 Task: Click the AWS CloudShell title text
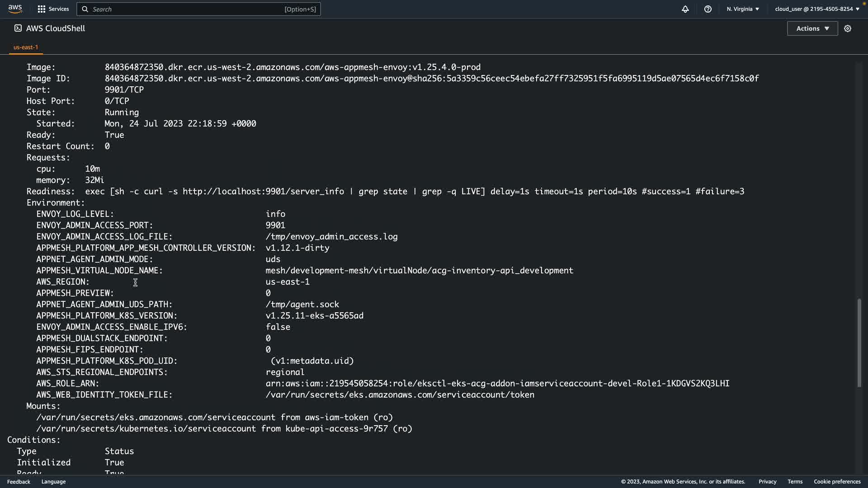[56, 28]
